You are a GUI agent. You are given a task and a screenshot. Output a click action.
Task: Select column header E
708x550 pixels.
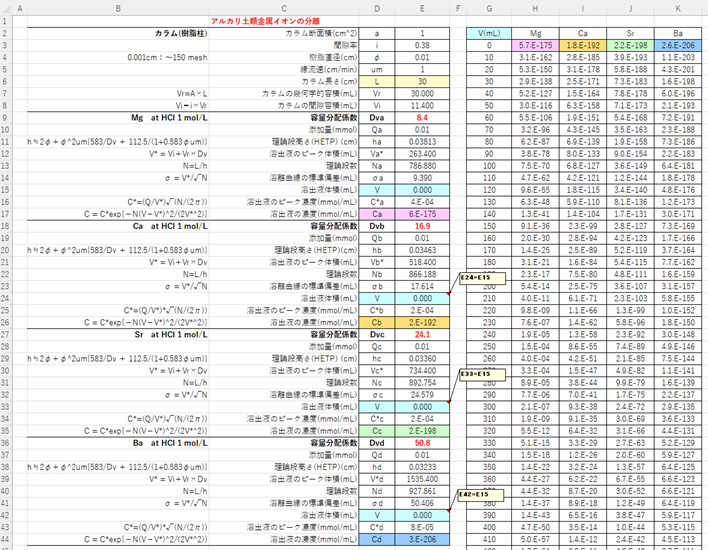click(x=422, y=9)
